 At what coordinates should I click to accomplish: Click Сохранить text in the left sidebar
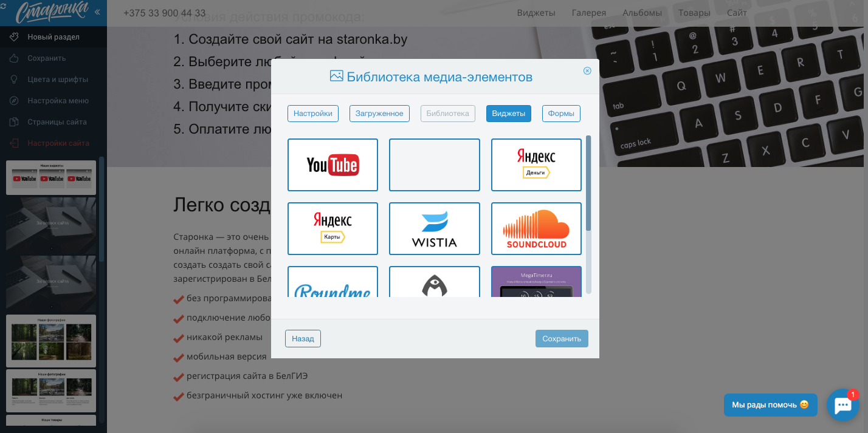[x=46, y=58]
